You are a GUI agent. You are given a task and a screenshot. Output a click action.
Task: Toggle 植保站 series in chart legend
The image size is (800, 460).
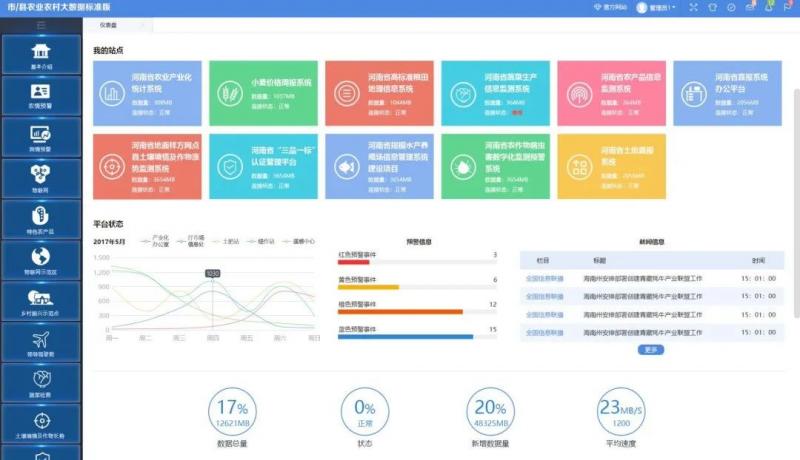click(x=262, y=241)
